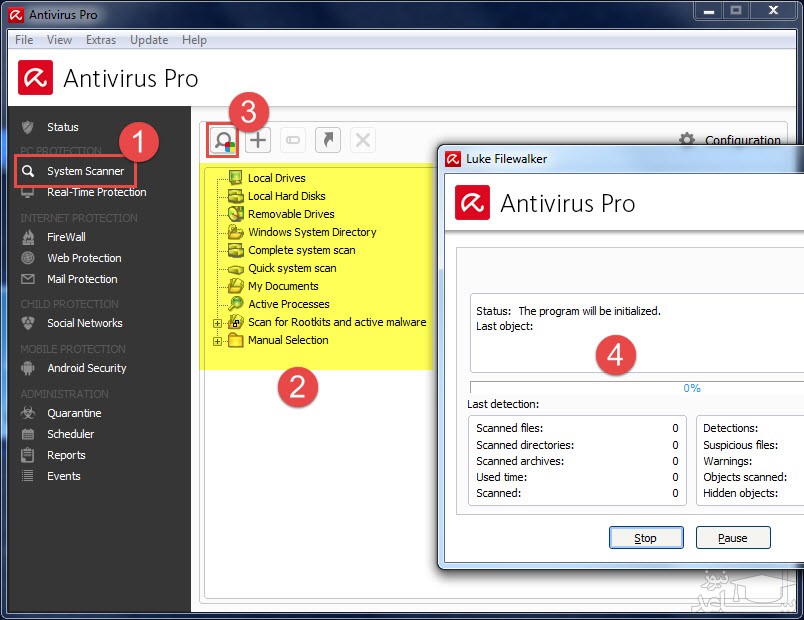Expand Scan for Rootkits and active malware
Viewport: 804px width, 620px height.
click(217, 323)
